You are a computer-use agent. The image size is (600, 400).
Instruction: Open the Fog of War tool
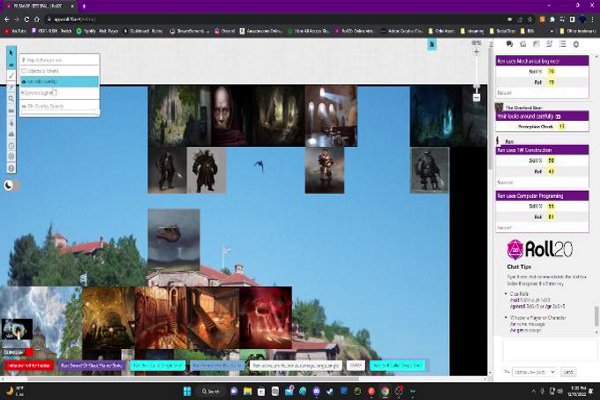[11, 134]
